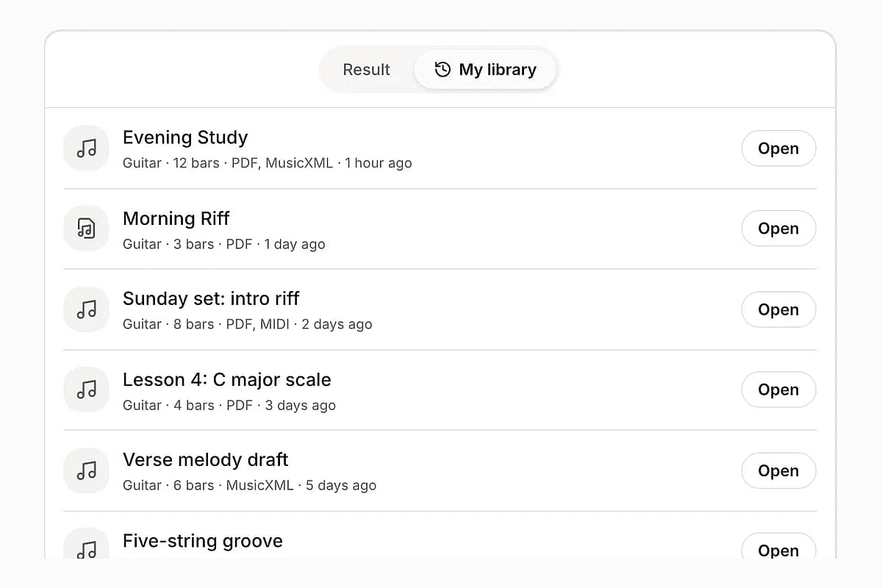
Task: Click the Lesson 4: C major scale title
Action: point(227,379)
